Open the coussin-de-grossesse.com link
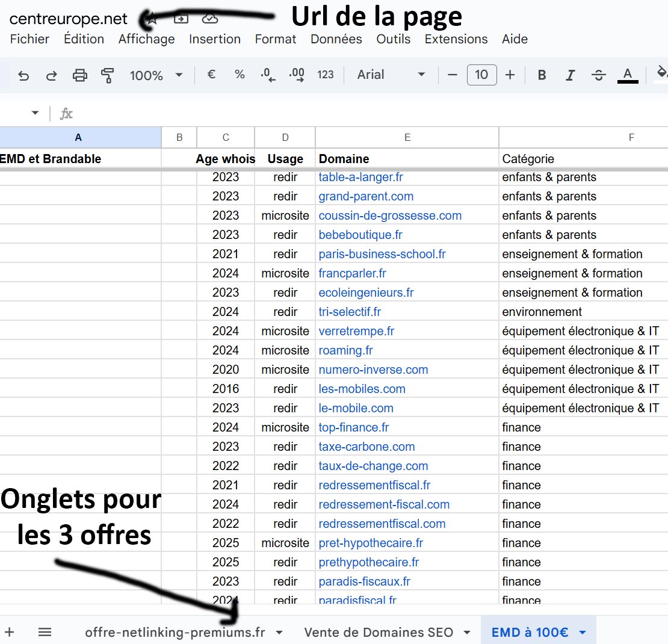This screenshot has height=644, width=668. click(390, 215)
